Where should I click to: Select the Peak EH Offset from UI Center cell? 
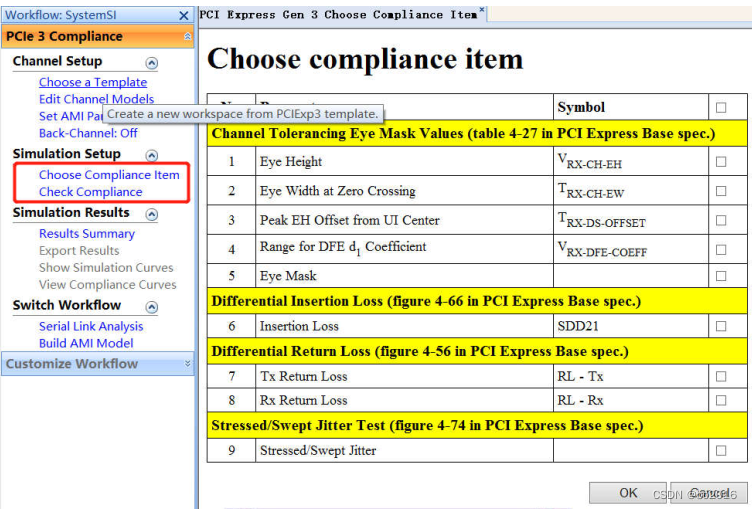[x=404, y=220]
